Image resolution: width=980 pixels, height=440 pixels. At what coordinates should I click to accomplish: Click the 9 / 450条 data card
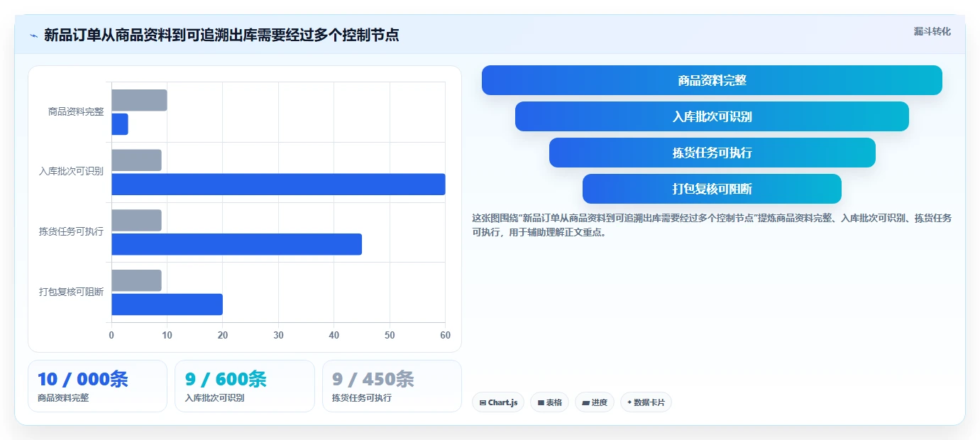392,386
